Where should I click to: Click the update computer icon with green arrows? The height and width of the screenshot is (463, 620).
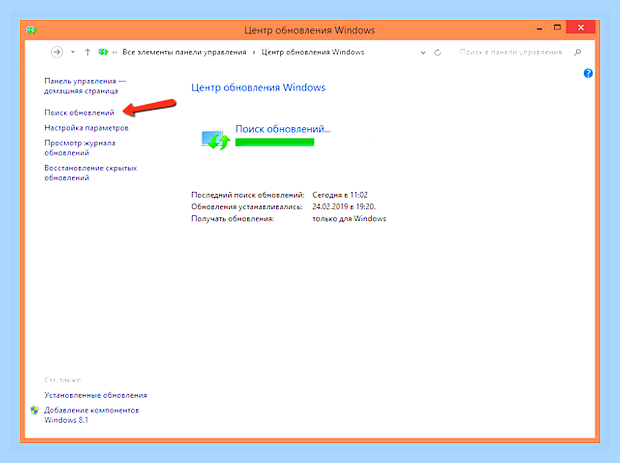point(215,140)
